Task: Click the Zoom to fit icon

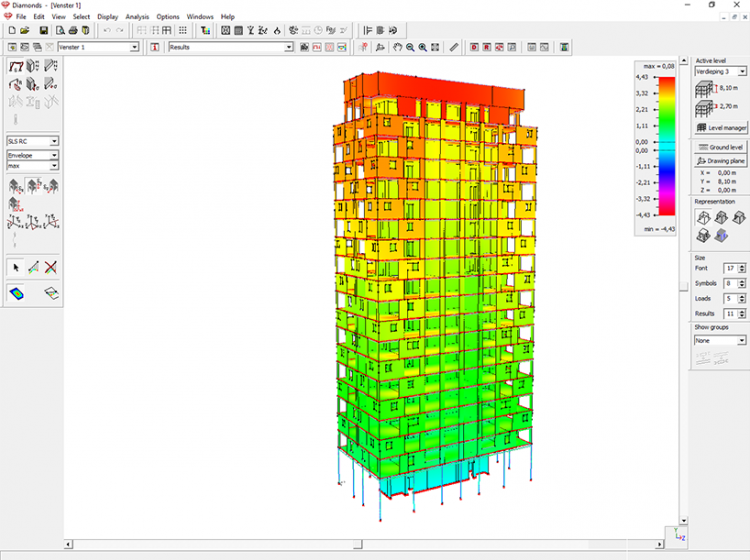Action: pyautogui.click(x=435, y=47)
